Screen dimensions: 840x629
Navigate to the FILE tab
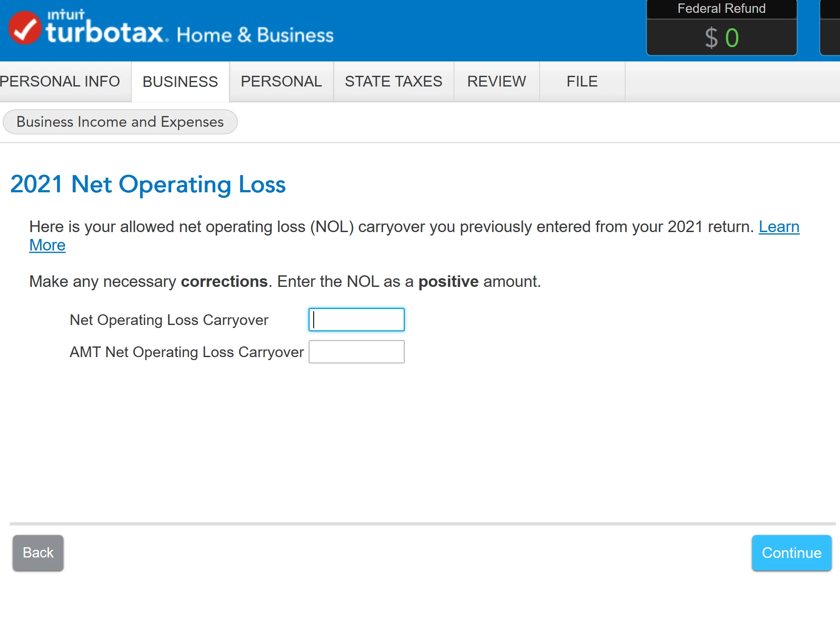coord(582,81)
